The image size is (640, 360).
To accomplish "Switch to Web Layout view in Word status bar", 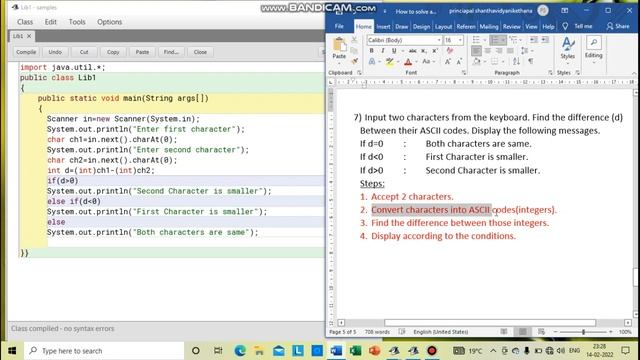I will point(541,332).
